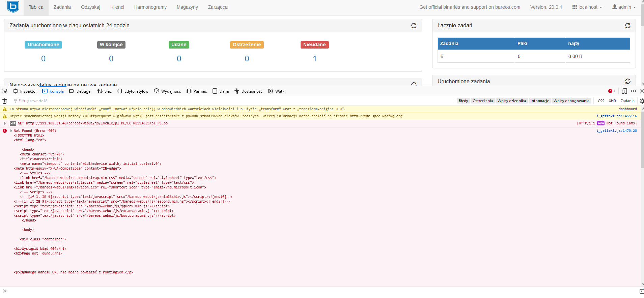Enable the CSS console filter
This screenshot has height=298, width=644.
601,101
